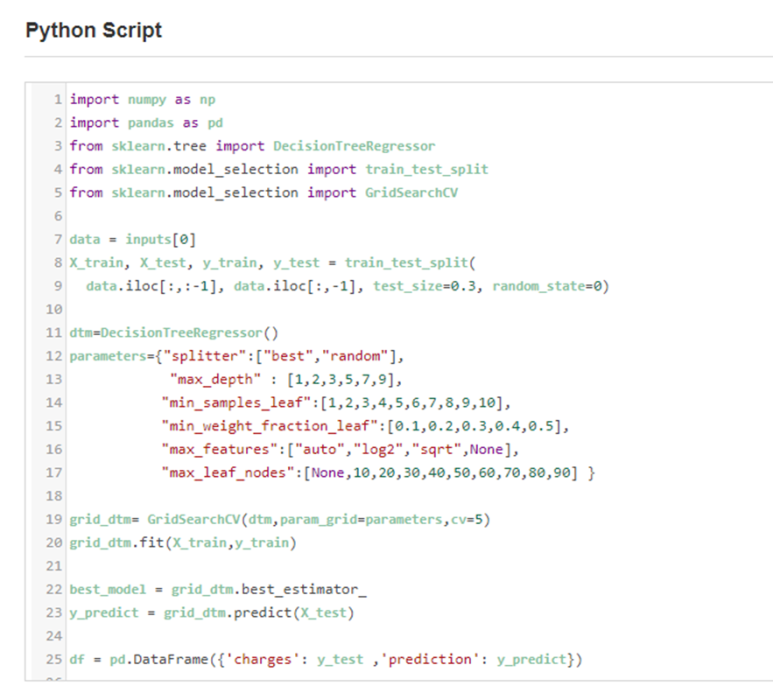Screen dimensions: 773x693
Task: Click 'grid_dtm.predict(X_test)' on line 23
Action: coord(259,613)
